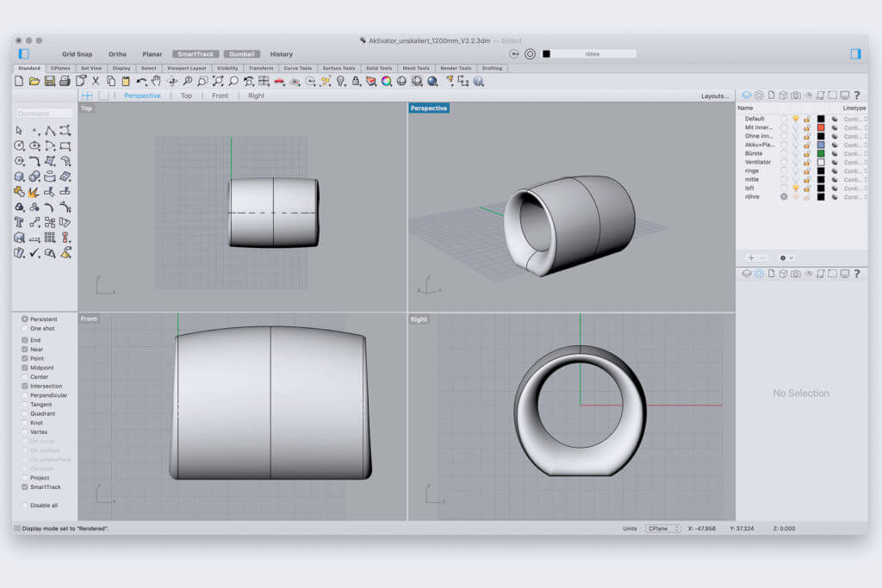This screenshot has height=588, width=882.
Task: Enable the Center osnap checkbox
Action: 25,376
